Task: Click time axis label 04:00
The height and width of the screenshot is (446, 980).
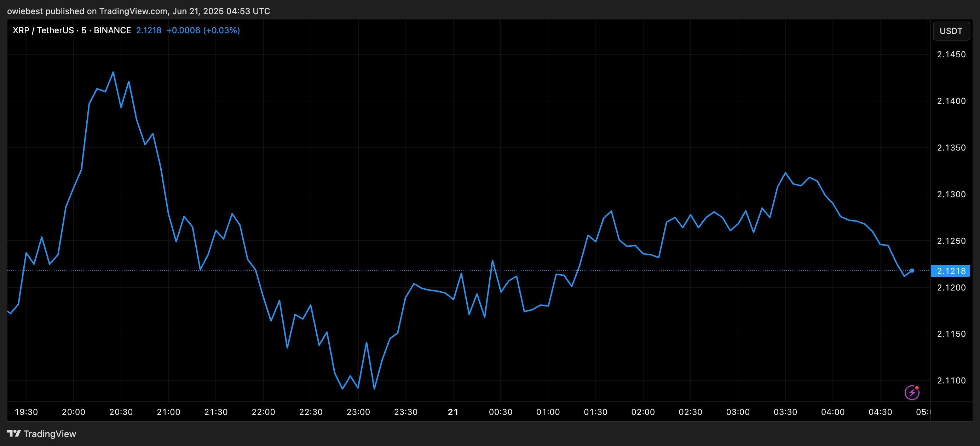Action: [x=833, y=412]
